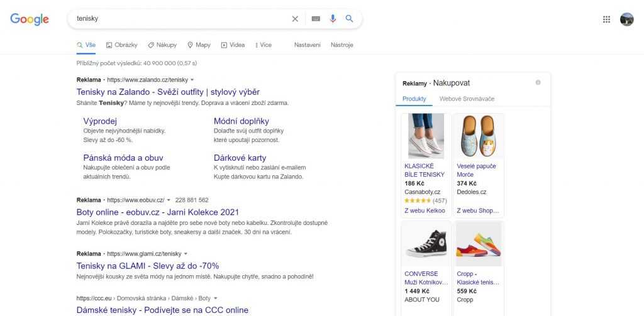The height and width of the screenshot is (316, 644).
Task: Open the Výprodej sitelink
Action: coord(100,121)
